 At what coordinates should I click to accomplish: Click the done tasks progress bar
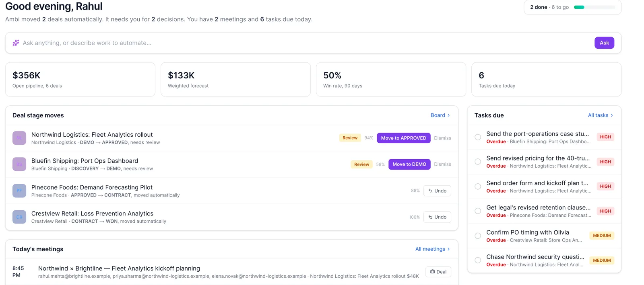click(x=594, y=7)
